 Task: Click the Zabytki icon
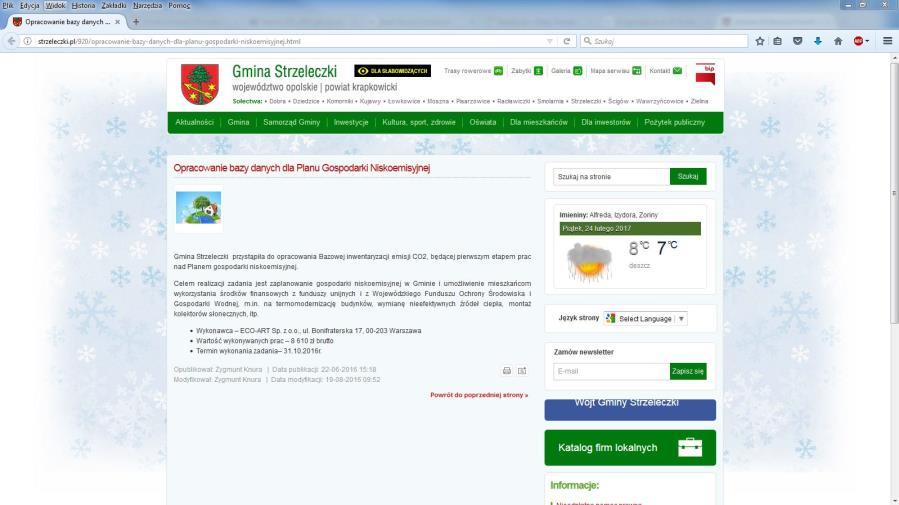click(x=538, y=71)
